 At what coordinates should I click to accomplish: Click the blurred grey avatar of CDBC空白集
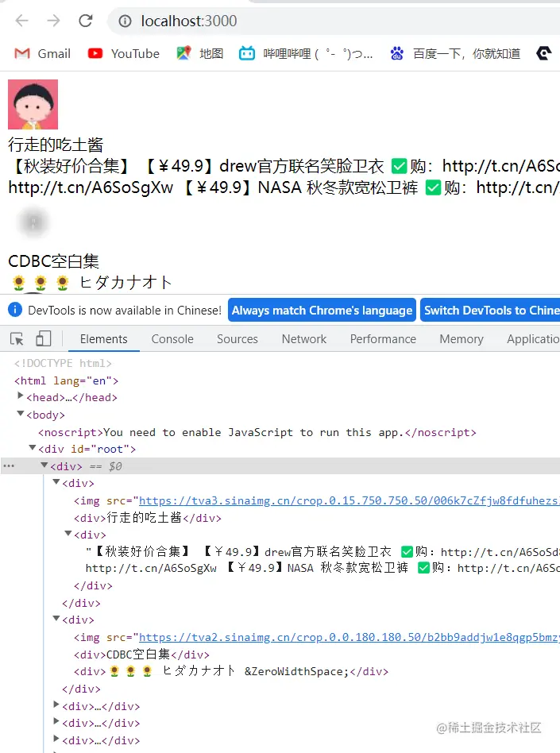click(33, 222)
